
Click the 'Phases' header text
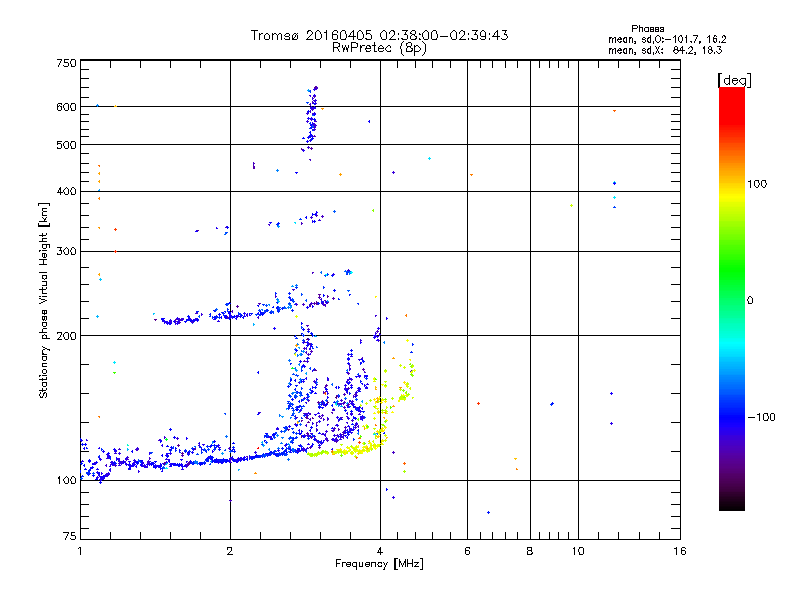tap(647, 29)
